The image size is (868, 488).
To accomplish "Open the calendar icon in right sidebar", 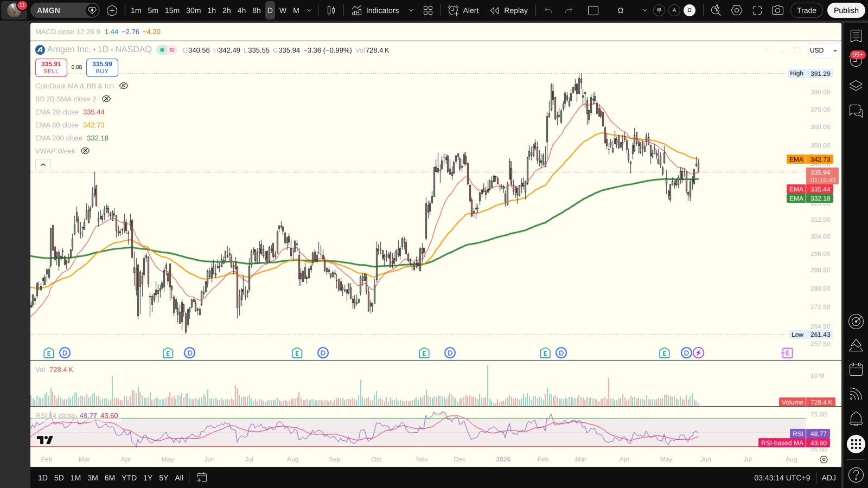I will coord(856,369).
